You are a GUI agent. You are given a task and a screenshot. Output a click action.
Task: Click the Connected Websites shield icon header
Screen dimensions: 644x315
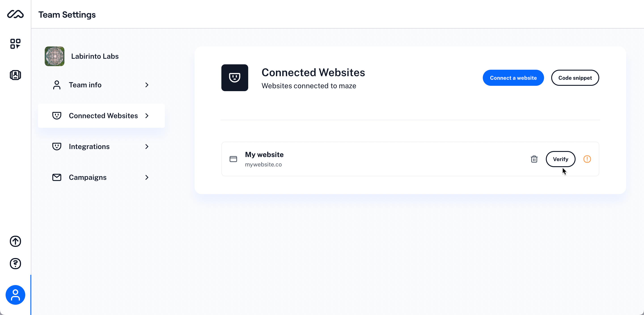235,78
